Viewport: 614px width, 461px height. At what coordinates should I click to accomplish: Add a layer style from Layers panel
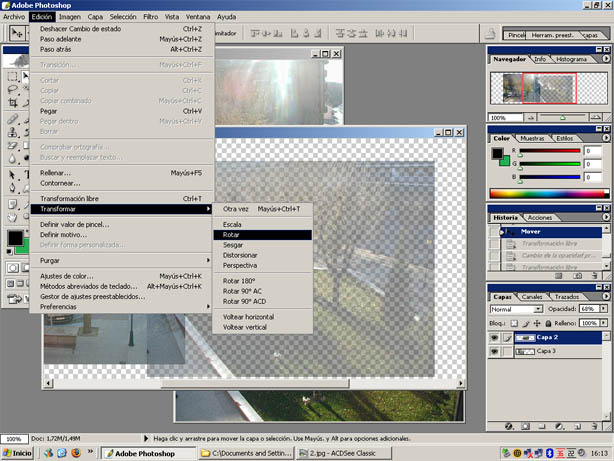tap(509, 427)
